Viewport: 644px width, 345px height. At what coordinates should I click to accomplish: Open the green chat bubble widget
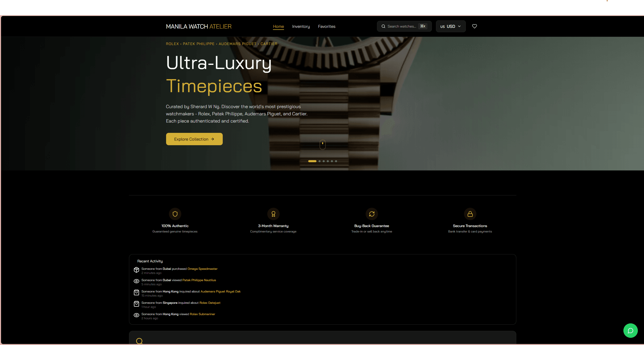(x=630, y=331)
